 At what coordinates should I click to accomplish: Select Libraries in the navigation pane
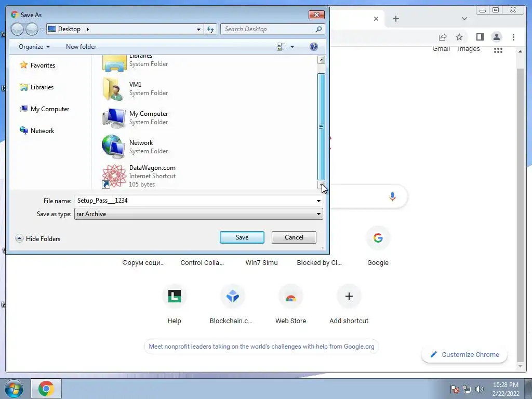(x=37, y=87)
